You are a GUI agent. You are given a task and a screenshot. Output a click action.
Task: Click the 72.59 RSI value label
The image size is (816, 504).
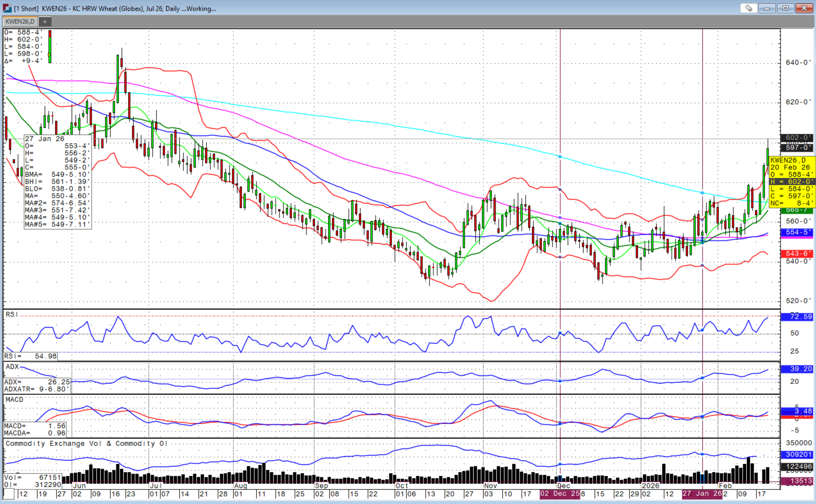pyautogui.click(x=797, y=317)
